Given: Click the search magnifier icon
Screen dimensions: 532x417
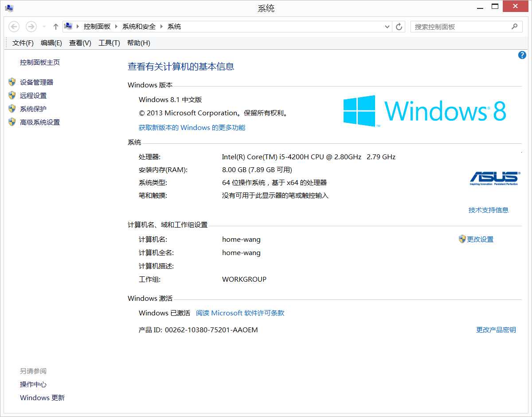Looking at the screenshot, I should coord(514,27).
